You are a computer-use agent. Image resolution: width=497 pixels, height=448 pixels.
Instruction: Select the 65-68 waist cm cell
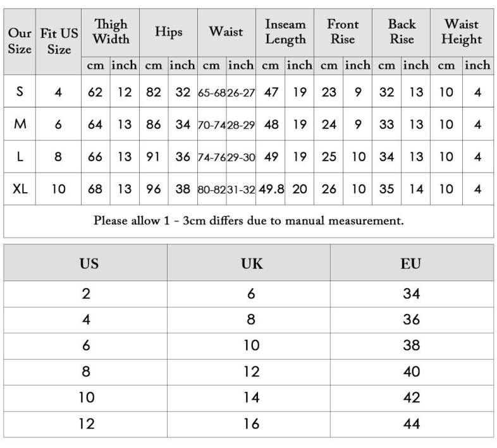coord(212,92)
